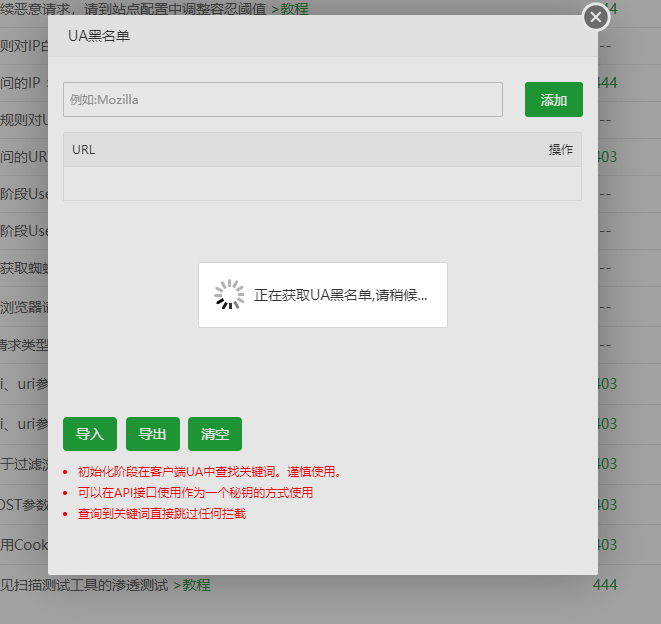Click the tip 可以在API接口使用作为一个秘钥
661x624 pixels.
pos(195,492)
